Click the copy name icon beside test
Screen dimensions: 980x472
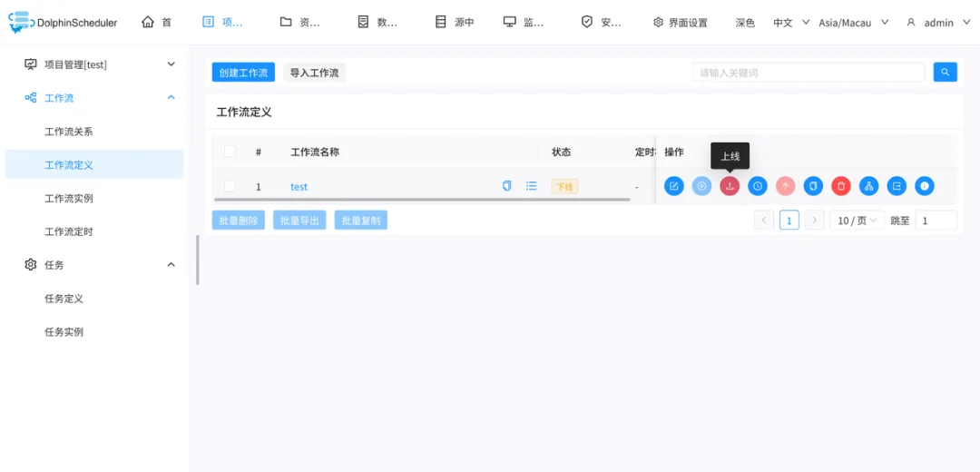506,186
